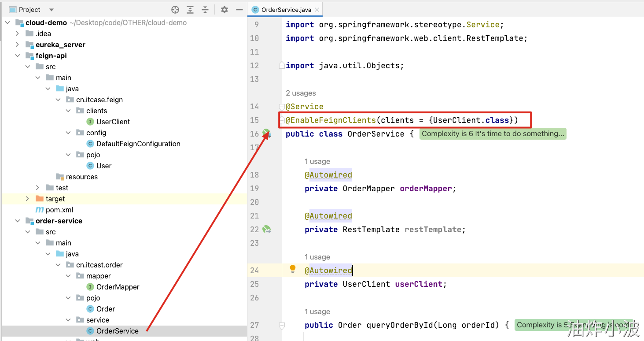Viewport: 644px width, 341px height.
Task: Select the OrderService.java editor tab
Action: (x=285, y=10)
